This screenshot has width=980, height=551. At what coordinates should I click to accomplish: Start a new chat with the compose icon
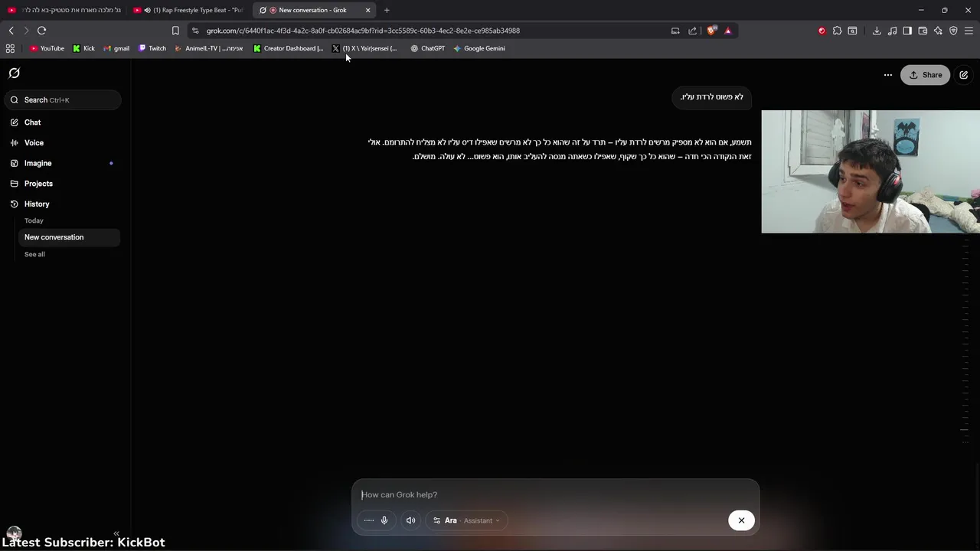pyautogui.click(x=963, y=75)
